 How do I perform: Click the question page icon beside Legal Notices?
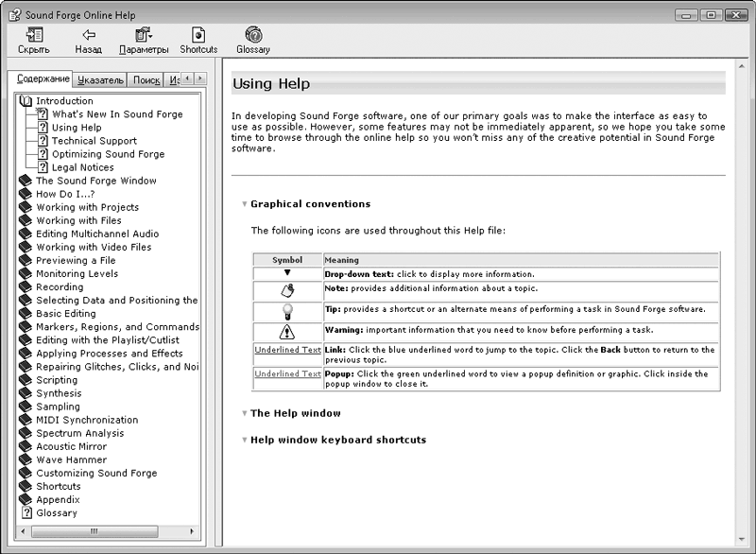coord(42,167)
